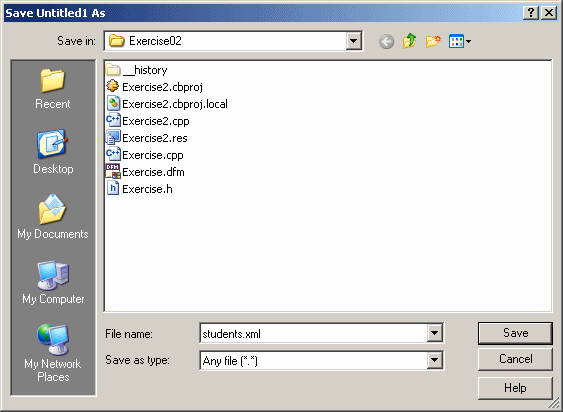This screenshot has height=412, width=563.
Task: Select the __history folder
Action: point(137,70)
